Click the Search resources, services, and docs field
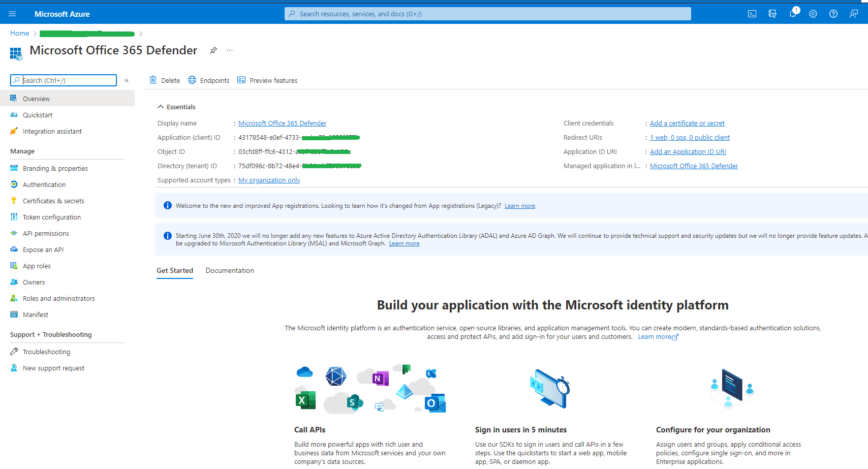Image resolution: width=868 pixels, height=469 pixels. 488,14
